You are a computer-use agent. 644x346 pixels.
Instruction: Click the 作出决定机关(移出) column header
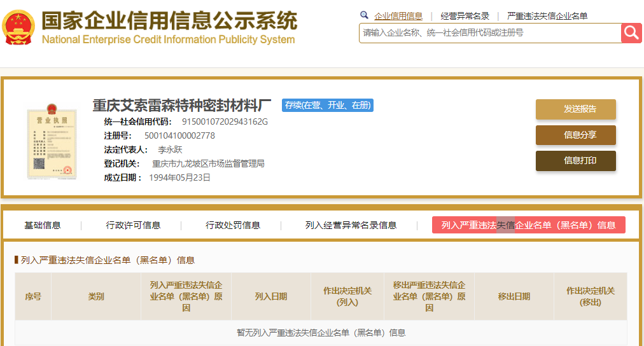591,296
